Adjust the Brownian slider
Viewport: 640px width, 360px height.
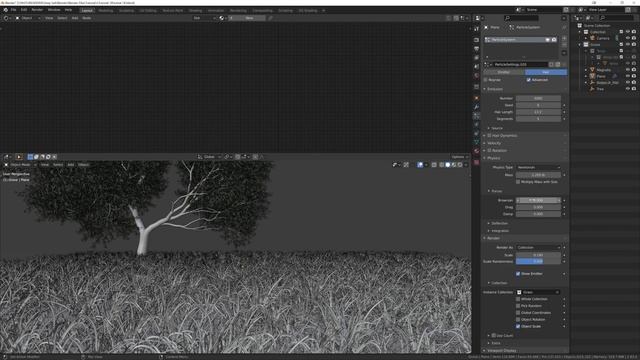click(538, 200)
